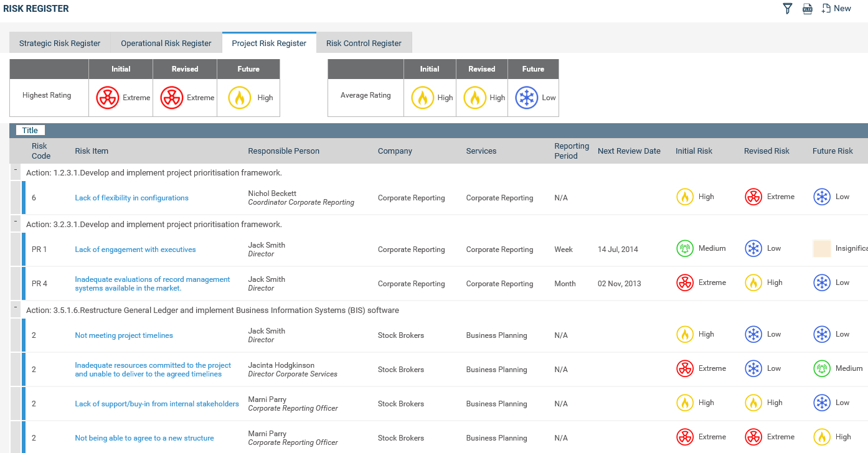Click the Title button above the table
The height and width of the screenshot is (453, 868).
[x=30, y=129]
